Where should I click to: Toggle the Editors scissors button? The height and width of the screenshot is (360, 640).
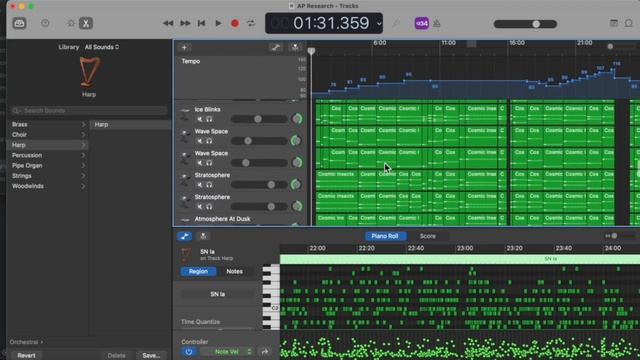pyautogui.click(x=86, y=23)
